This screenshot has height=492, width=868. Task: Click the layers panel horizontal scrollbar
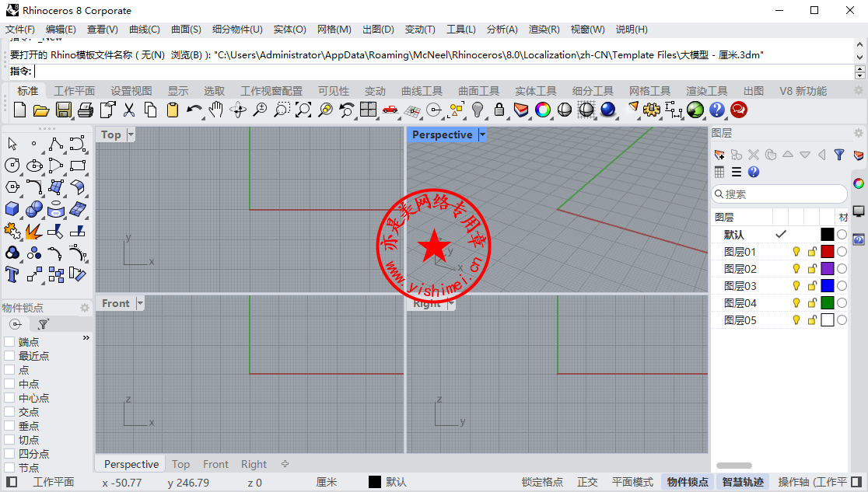tap(734, 466)
